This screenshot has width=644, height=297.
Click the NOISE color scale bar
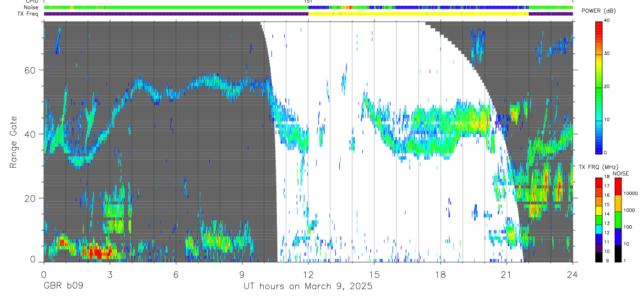click(618, 219)
